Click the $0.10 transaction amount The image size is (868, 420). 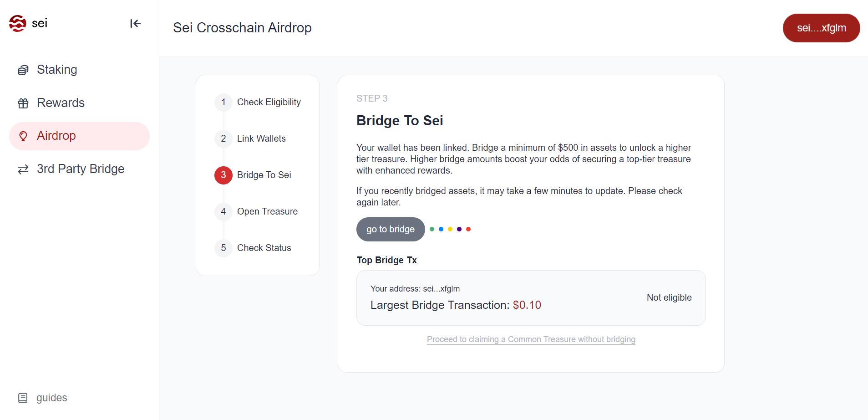click(x=527, y=305)
